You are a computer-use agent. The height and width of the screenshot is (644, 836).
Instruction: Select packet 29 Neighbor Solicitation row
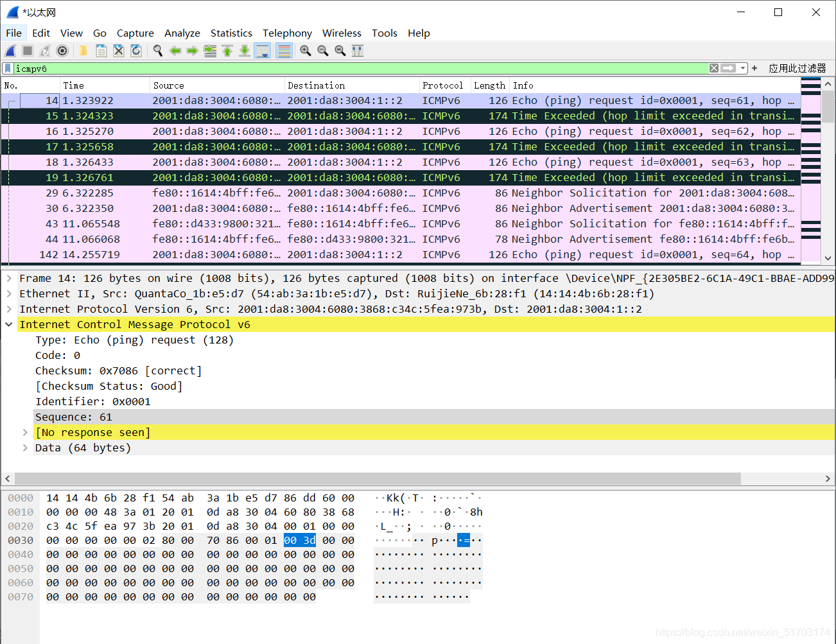coord(401,193)
